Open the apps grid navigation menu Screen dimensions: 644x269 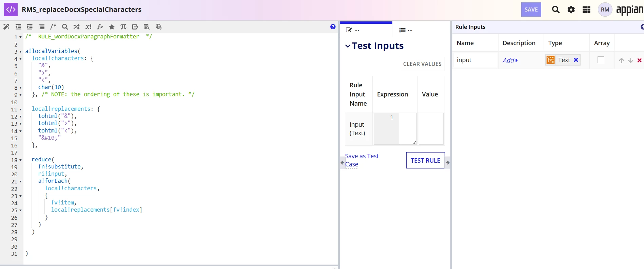[x=586, y=10]
